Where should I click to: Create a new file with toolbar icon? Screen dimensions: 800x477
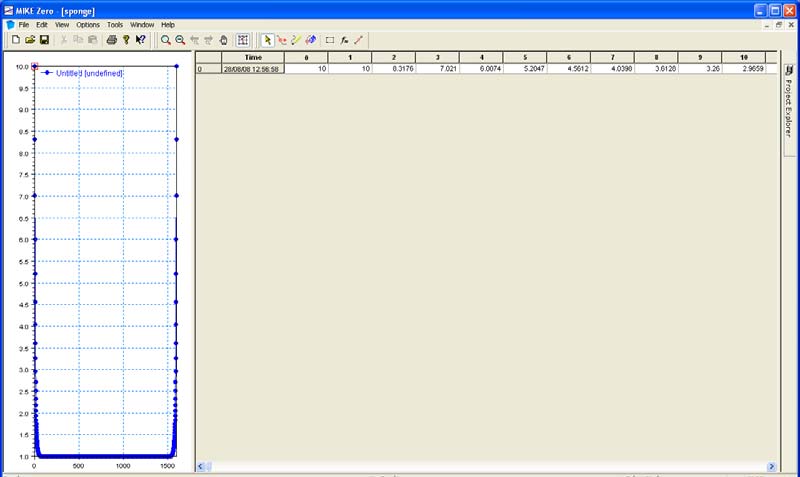click(x=16, y=40)
